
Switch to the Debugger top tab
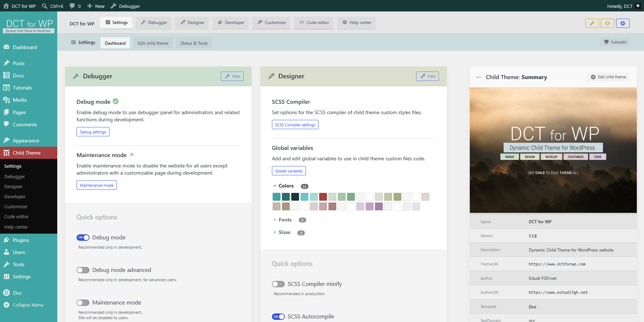154,23
